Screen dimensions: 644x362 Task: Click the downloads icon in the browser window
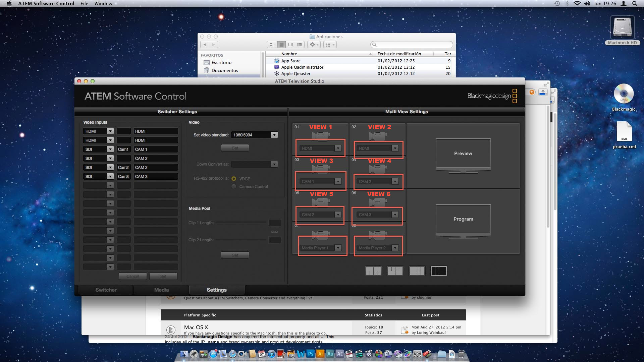point(543,92)
